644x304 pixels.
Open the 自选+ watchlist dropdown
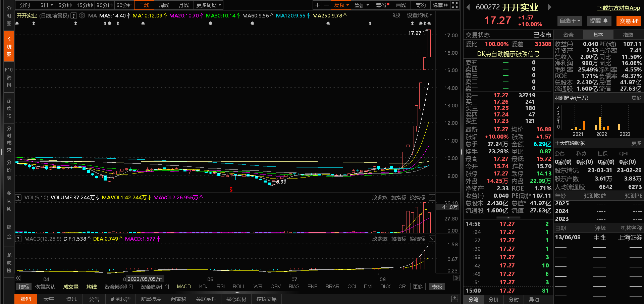(x=570, y=21)
